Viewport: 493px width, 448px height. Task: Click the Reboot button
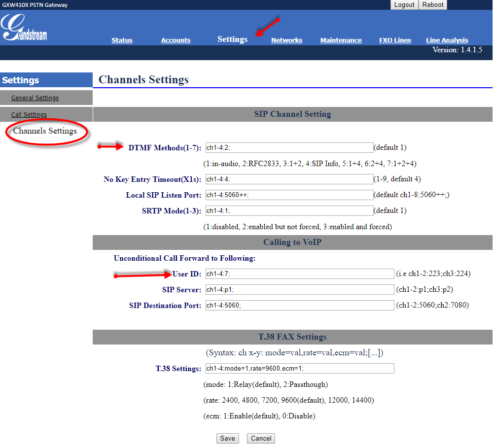[x=433, y=5]
